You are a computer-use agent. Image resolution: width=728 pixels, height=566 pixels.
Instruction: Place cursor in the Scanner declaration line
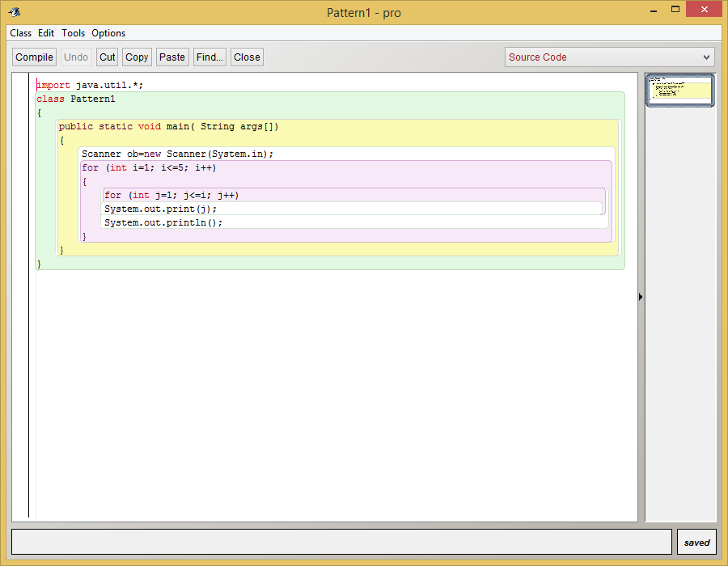[x=162, y=154]
